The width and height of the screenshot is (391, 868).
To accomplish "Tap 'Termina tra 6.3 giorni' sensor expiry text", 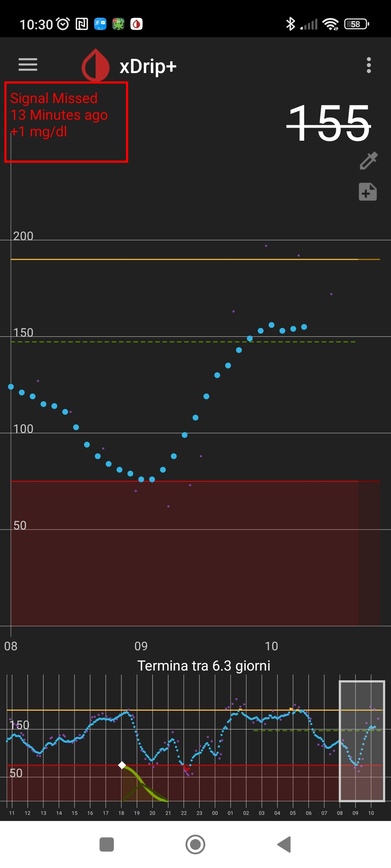I will [204, 666].
